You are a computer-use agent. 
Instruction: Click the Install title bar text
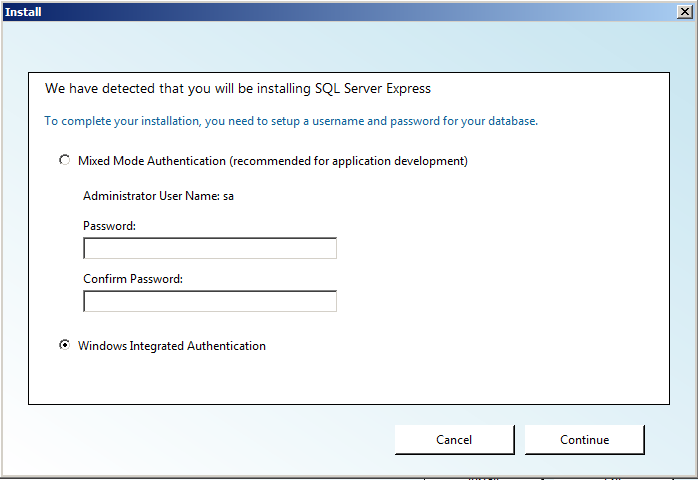(23, 12)
